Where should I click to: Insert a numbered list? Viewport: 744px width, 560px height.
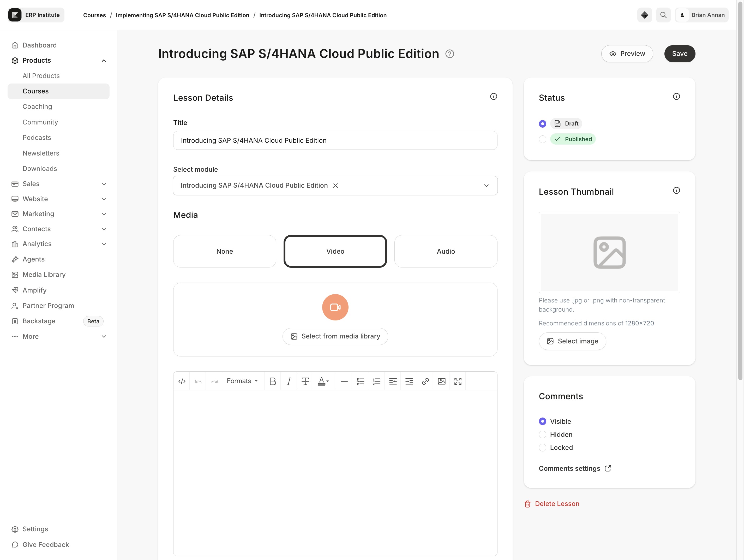click(377, 381)
